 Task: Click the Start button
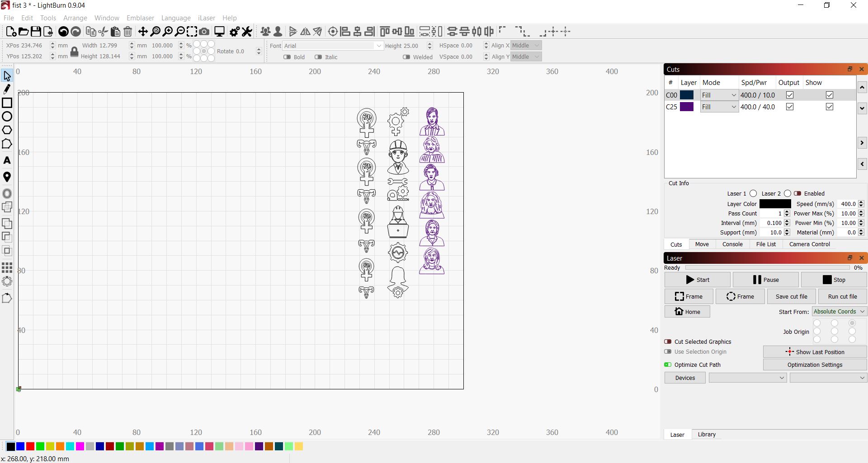(697, 280)
